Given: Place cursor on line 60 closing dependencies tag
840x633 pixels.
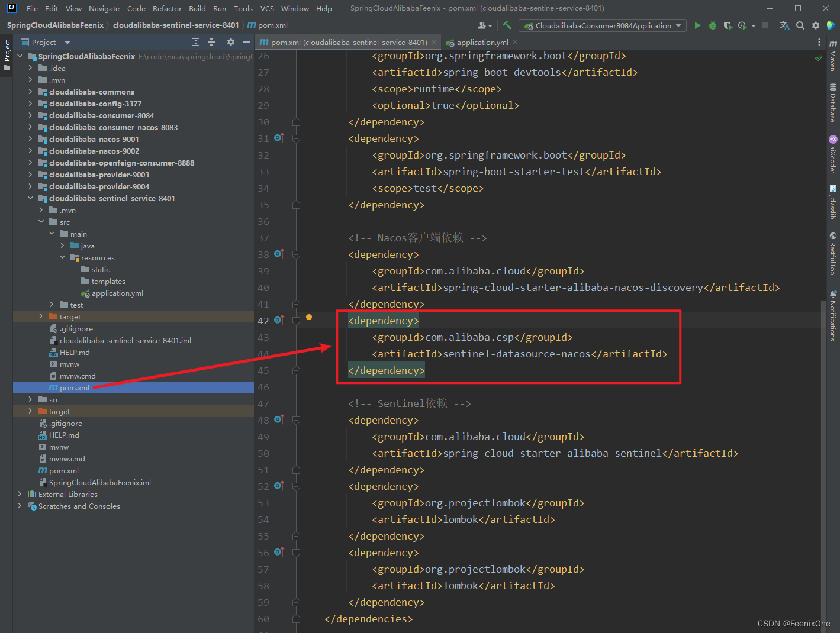Looking at the screenshot, I should (x=368, y=619).
